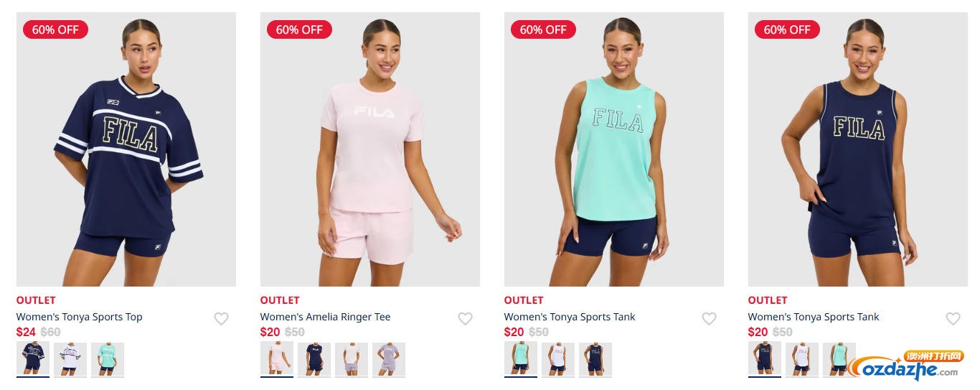Open Women's Tonya Sports Top product link
Image resolution: width=980 pixels, height=390 pixels.
[x=80, y=317]
